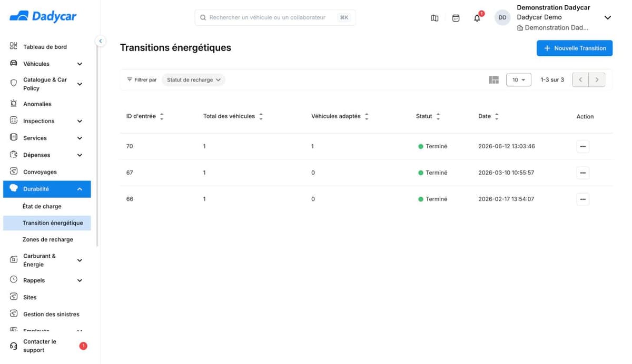Screen dimensions: 632x364
Task: Open the actions menu for entry 66
Action: point(582,199)
